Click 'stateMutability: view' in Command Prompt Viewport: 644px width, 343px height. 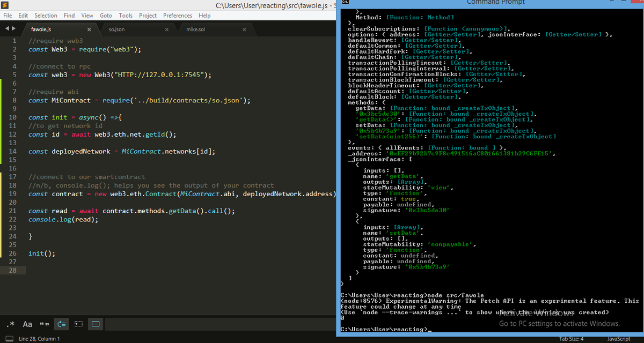coord(408,188)
